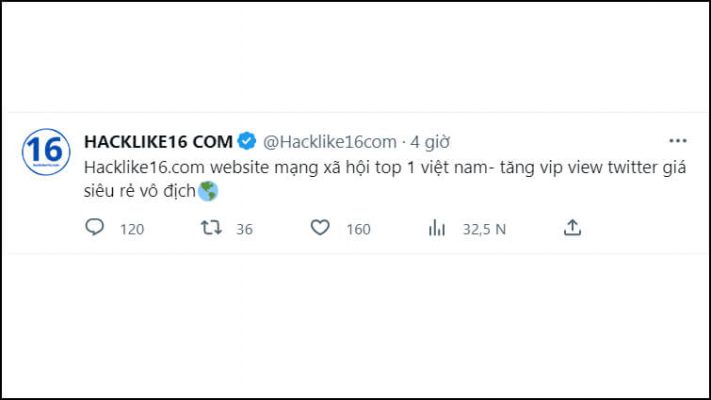Screen dimensions: 711x400
Task: Click the reply speech bubble icon
Action: pos(95,228)
